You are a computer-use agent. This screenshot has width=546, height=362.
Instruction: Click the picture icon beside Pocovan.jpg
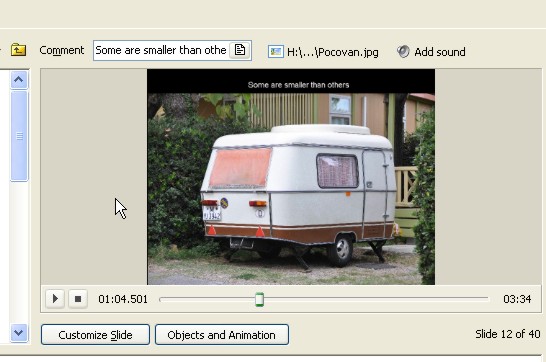[275, 52]
